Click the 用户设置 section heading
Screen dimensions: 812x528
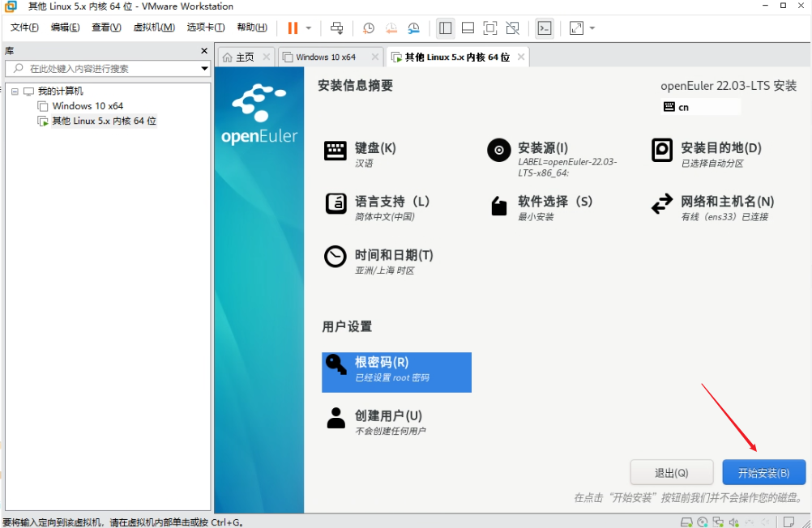347,326
